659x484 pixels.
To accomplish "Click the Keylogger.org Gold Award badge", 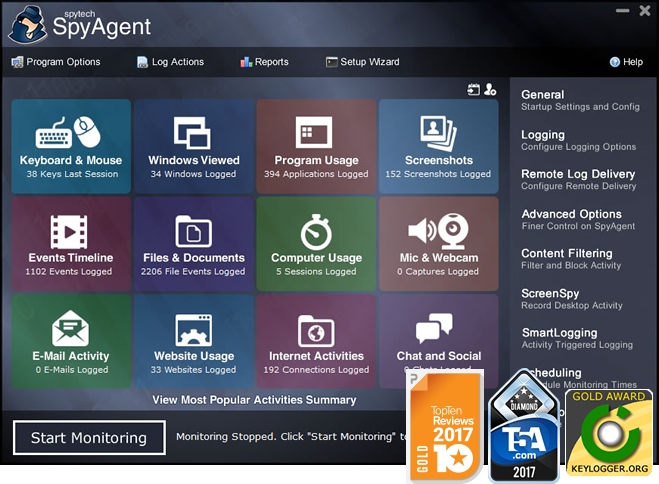I will click(609, 433).
